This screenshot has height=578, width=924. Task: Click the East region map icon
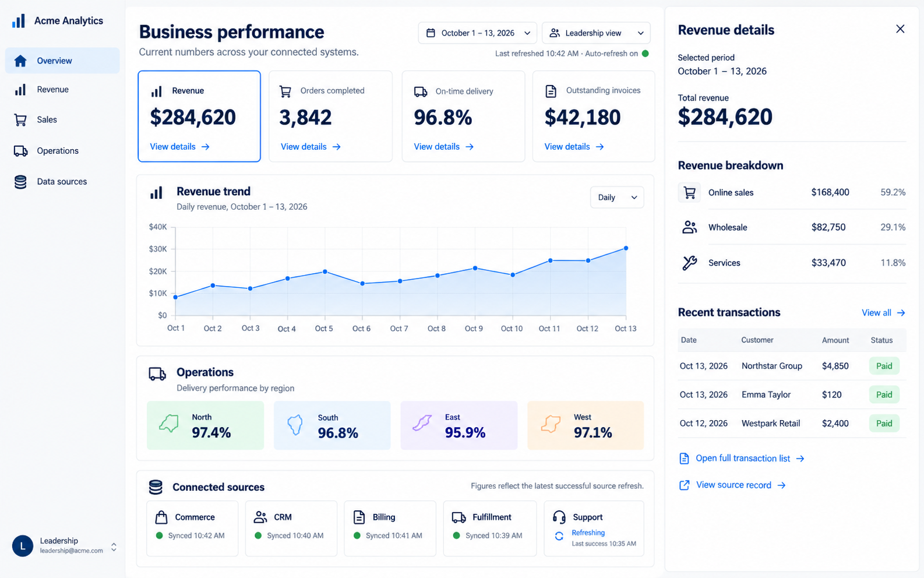tap(422, 423)
